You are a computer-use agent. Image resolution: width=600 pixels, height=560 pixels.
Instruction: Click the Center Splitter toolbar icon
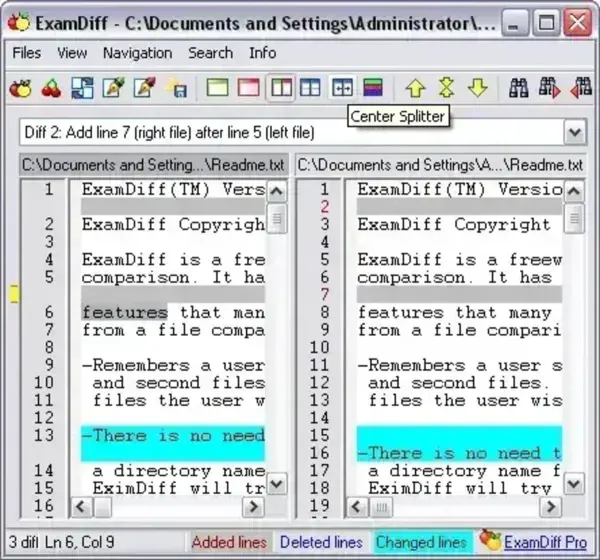click(342, 88)
